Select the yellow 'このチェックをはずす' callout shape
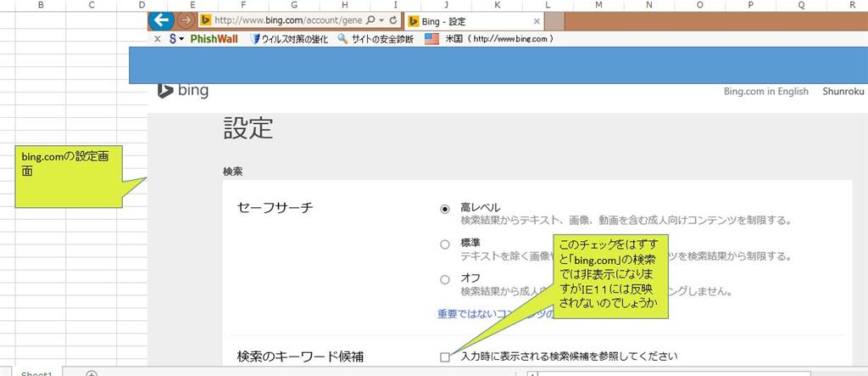Image resolution: width=868 pixels, height=376 pixels. 610,276
